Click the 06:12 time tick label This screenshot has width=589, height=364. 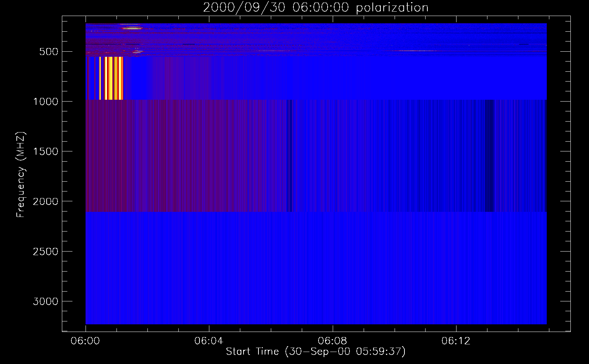pyautogui.click(x=456, y=341)
